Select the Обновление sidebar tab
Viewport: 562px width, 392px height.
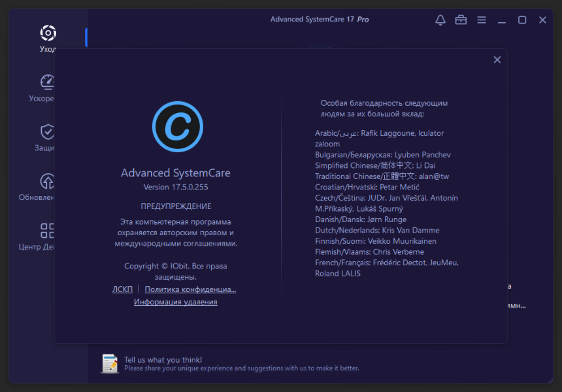pos(37,187)
